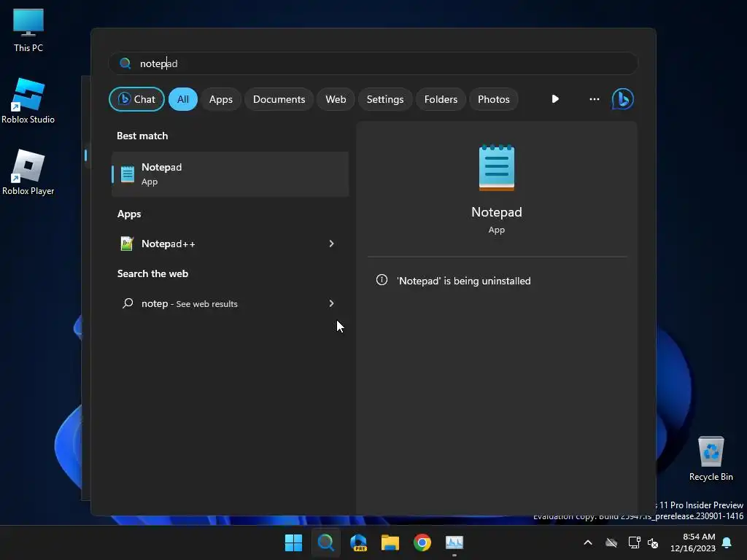Viewport: 747px width, 560px height.
Task: Open the notification bell icon
Action: (x=727, y=542)
